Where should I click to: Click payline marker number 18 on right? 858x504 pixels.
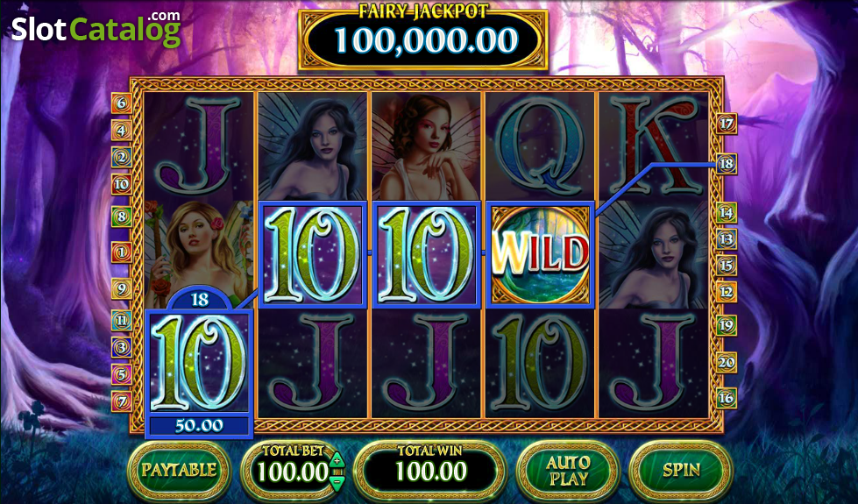tap(727, 164)
